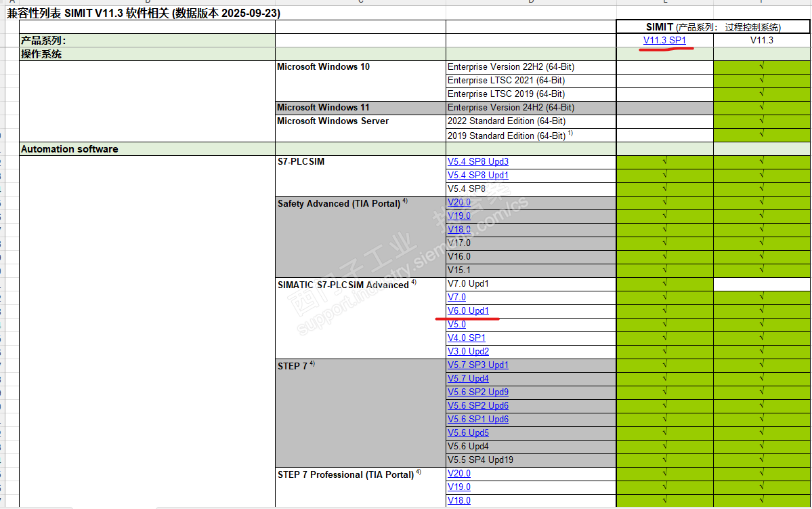Select the 'SIMATIC S7-PLCSIM Advanced' cell
Screen dimensions: 812x509
(360, 318)
